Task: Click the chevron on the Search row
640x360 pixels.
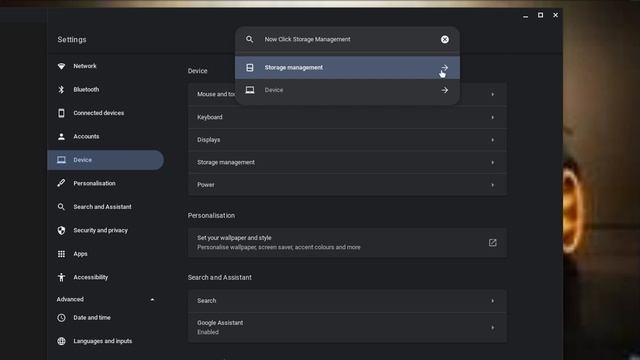Action: (493, 301)
